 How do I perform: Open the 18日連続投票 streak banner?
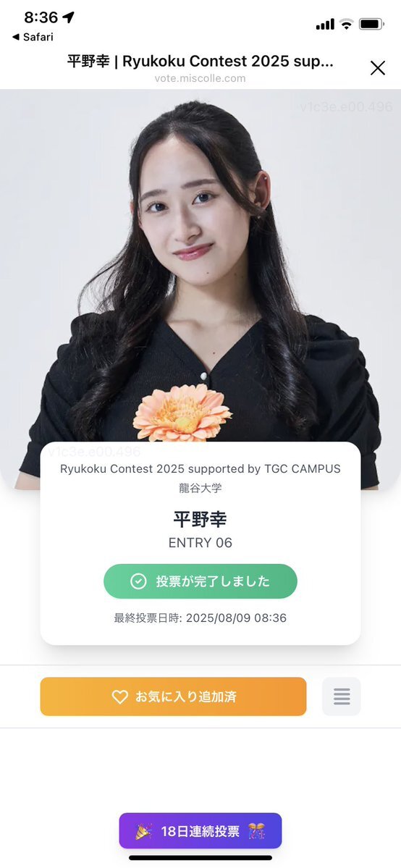[200, 831]
